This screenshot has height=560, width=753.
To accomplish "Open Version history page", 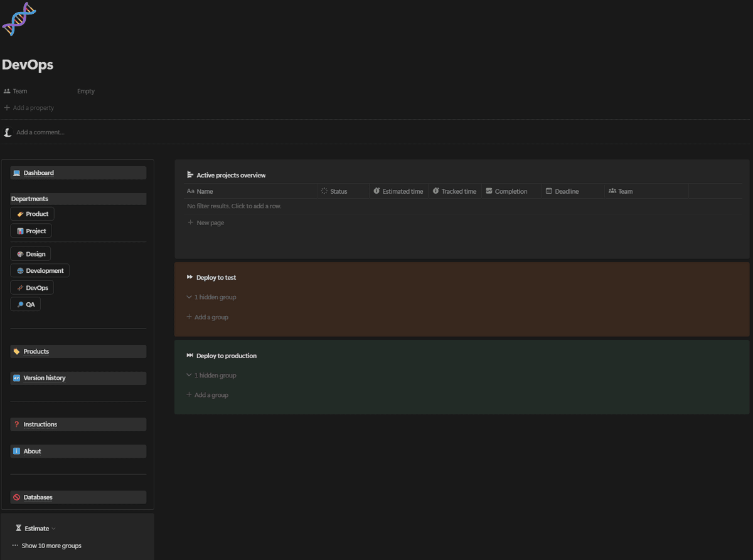I will pos(44,378).
